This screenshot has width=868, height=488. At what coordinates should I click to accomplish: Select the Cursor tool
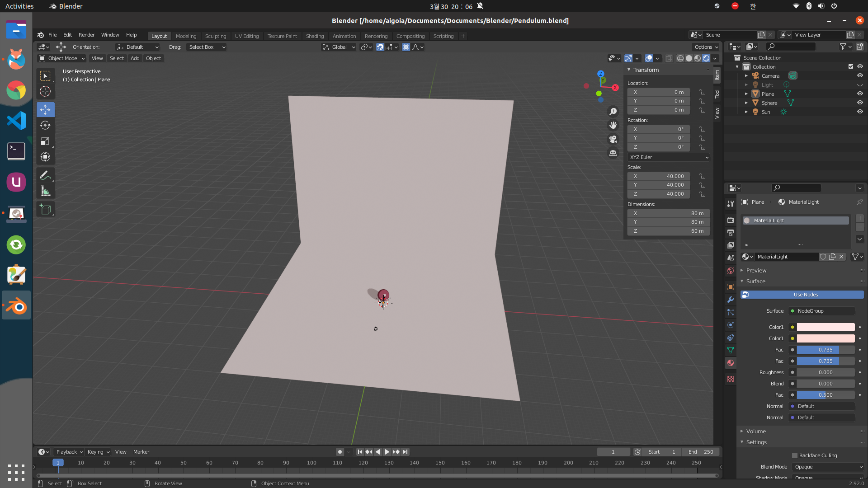tap(45, 92)
